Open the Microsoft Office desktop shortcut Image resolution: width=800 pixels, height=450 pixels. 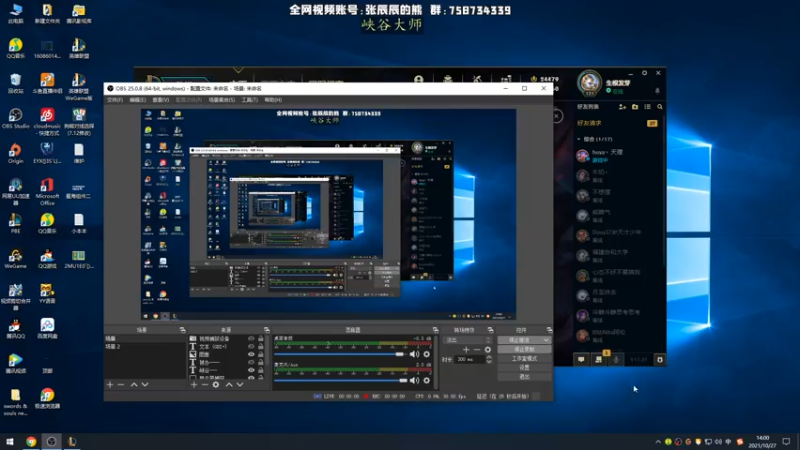point(47,191)
